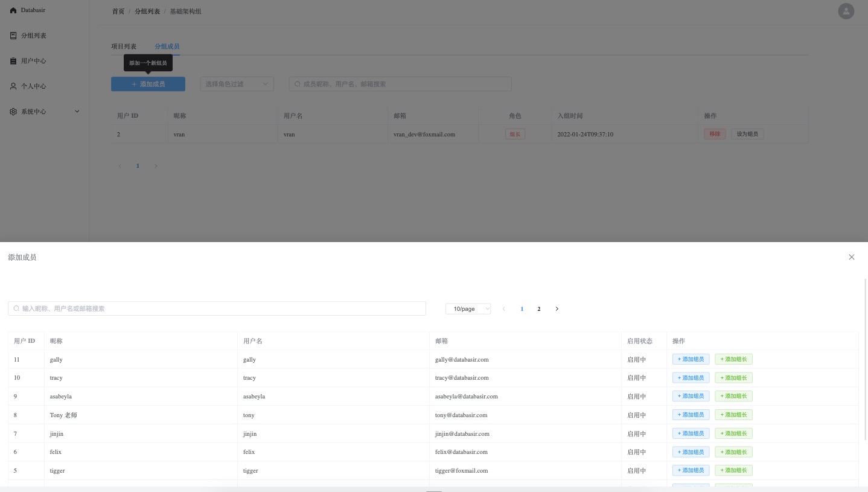The image size is (868, 492).
Task: Close the 添加成员 drawer with X icon
Action: pyautogui.click(x=851, y=257)
